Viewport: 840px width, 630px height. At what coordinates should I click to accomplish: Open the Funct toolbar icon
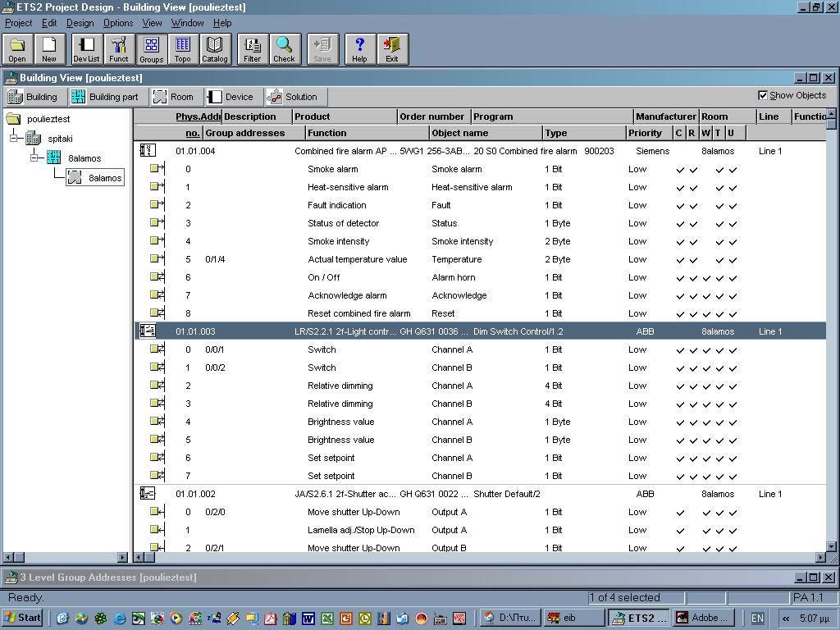pos(118,49)
